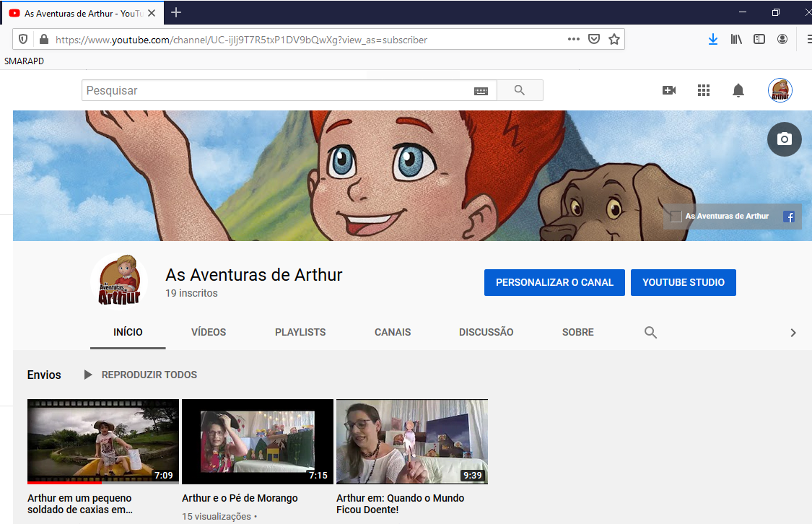Screen dimensions: 812x524
Task: Toggle the Firefox sidebar view icon
Action: [759, 40]
